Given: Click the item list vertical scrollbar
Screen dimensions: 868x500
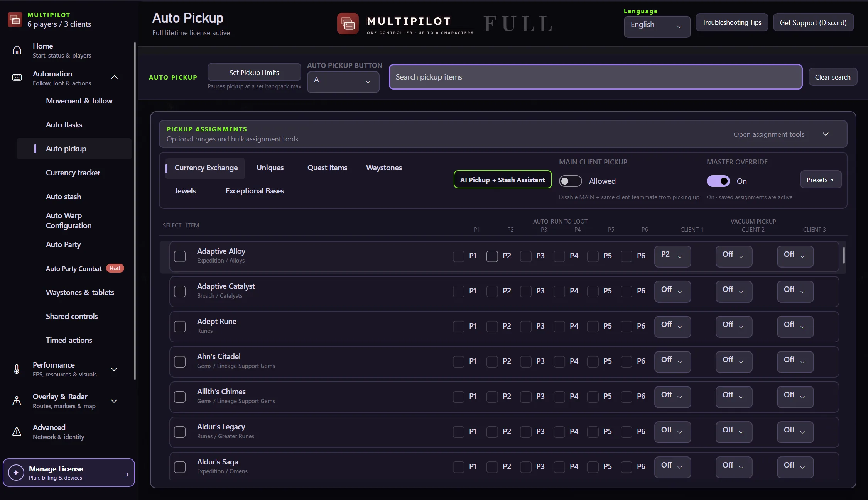Looking at the screenshot, I should pyautogui.click(x=844, y=255).
